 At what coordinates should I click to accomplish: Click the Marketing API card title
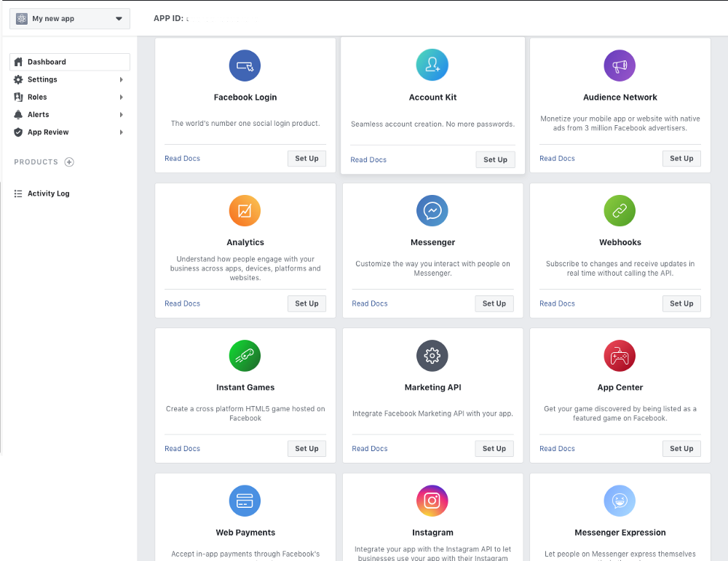tap(432, 387)
